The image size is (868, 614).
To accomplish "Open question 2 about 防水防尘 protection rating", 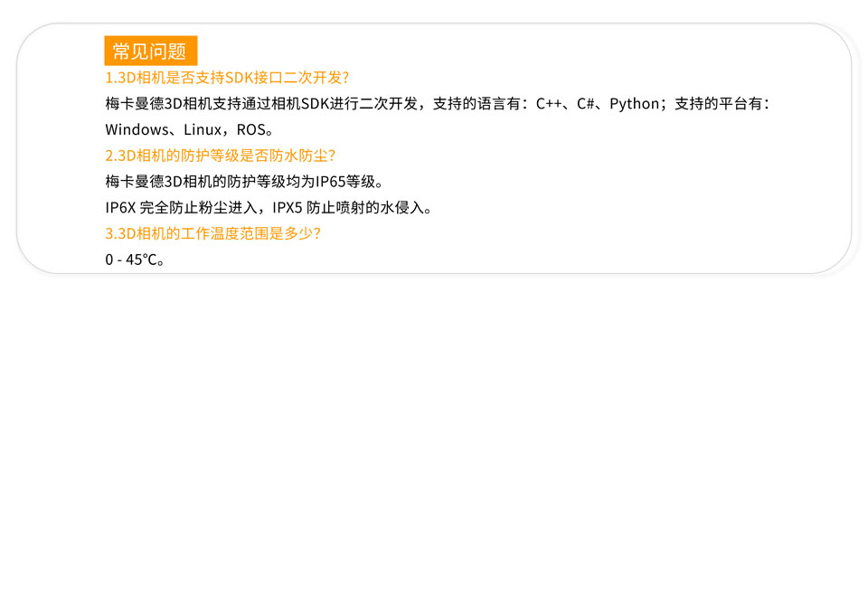I will [x=221, y=156].
